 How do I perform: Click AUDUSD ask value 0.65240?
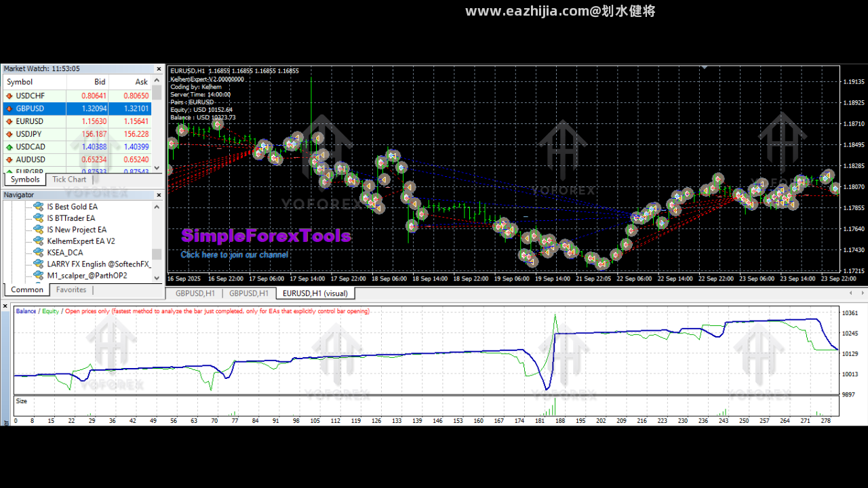pyautogui.click(x=136, y=160)
